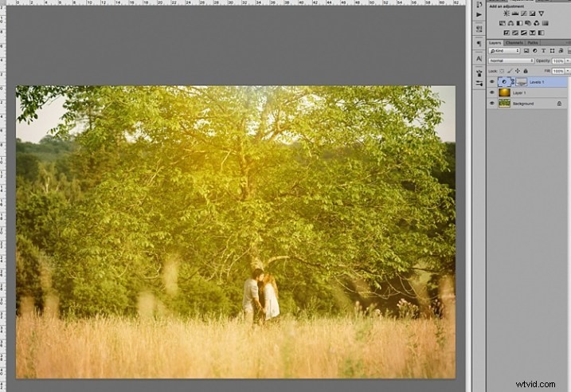Add a Color Lookup adjustment layer
The image size is (571, 392).
tap(546, 23)
